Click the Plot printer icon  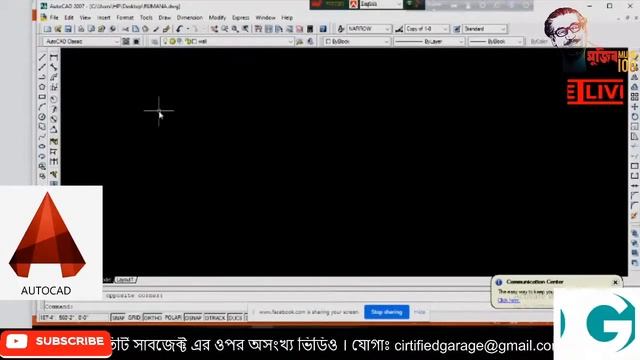pyautogui.click(x=81, y=29)
